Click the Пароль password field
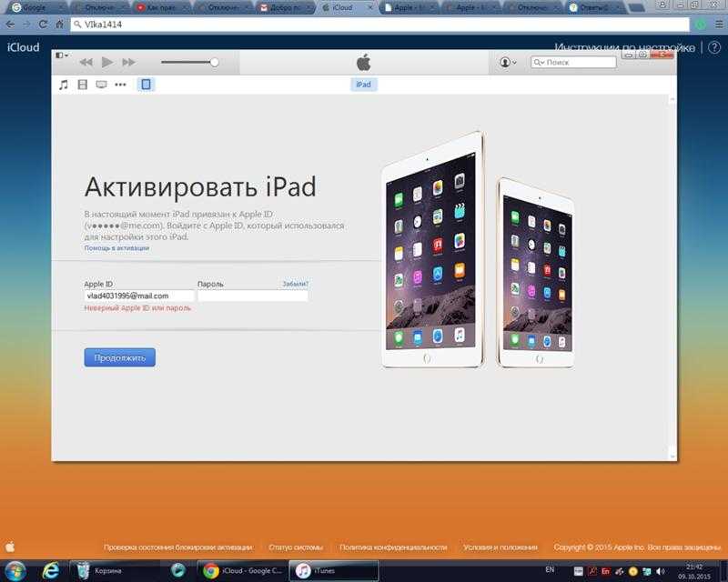The width and height of the screenshot is (728, 582). pyautogui.click(x=253, y=296)
